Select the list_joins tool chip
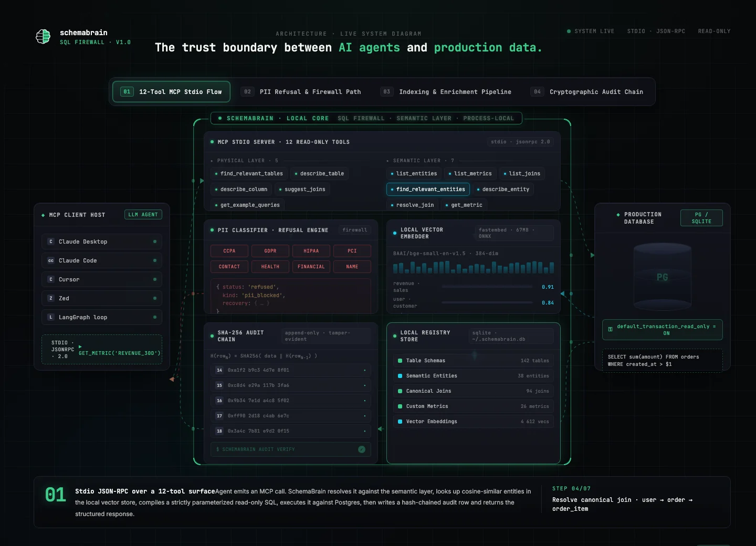This screenshot has height=546, width=756. (522, 174)
